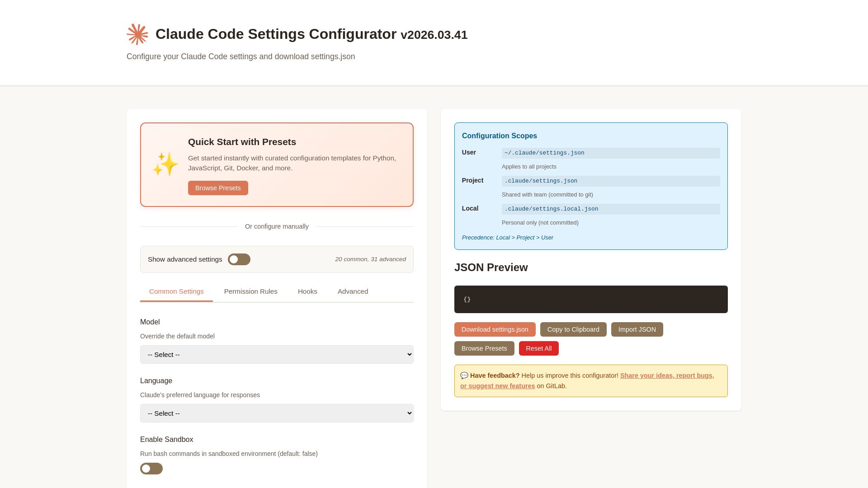Enable the Sandbox toggle switch

click(x=151, y=469)
